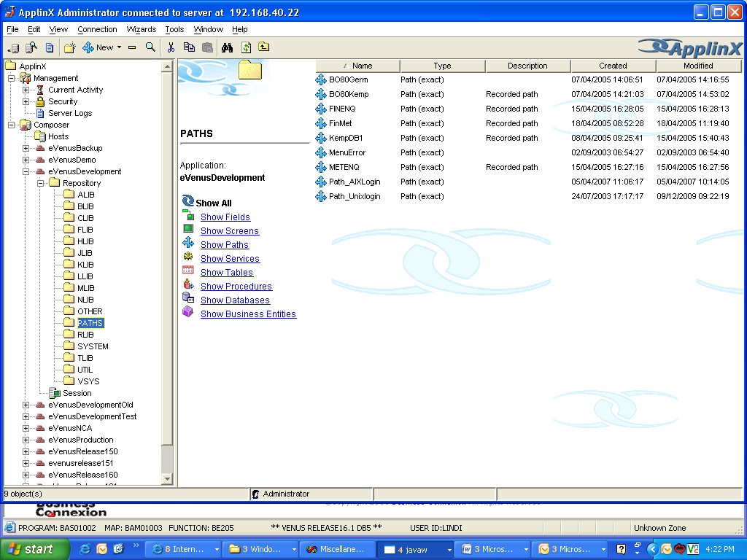
Task: Select the PATHS folder in the tree
Action: (90, 323)
